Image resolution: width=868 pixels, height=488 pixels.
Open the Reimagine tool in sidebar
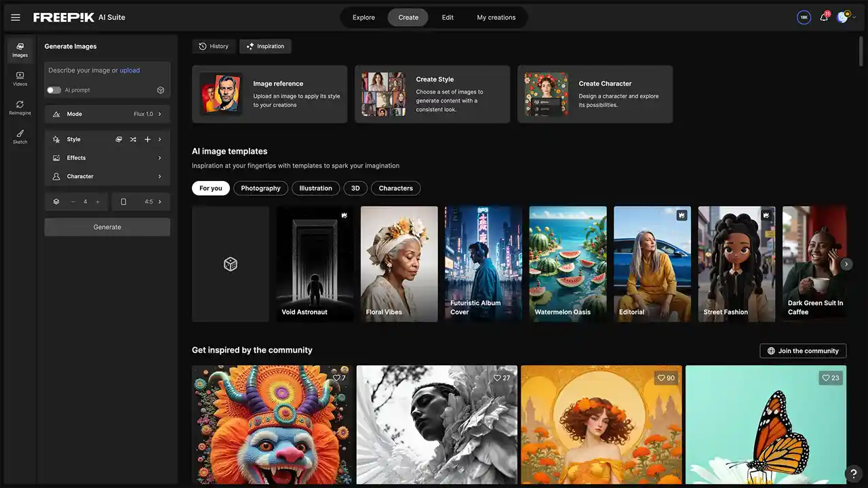(20, 108)
